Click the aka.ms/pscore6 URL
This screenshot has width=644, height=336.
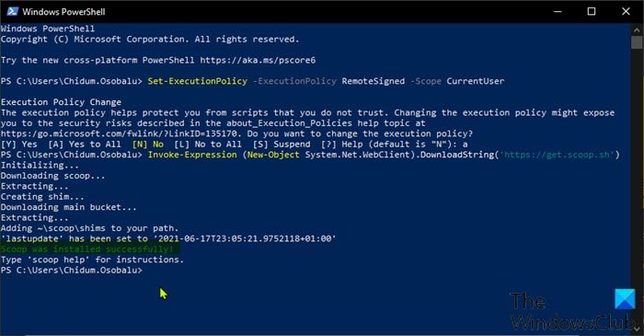click(258, 60)
